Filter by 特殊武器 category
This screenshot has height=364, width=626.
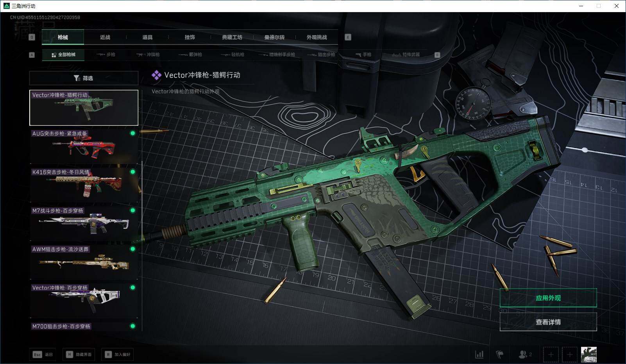406,55
